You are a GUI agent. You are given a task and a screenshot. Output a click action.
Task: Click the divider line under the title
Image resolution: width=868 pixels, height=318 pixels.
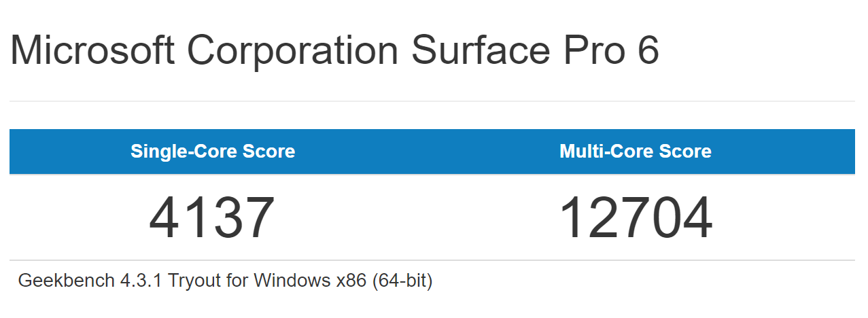click(432, 101)
